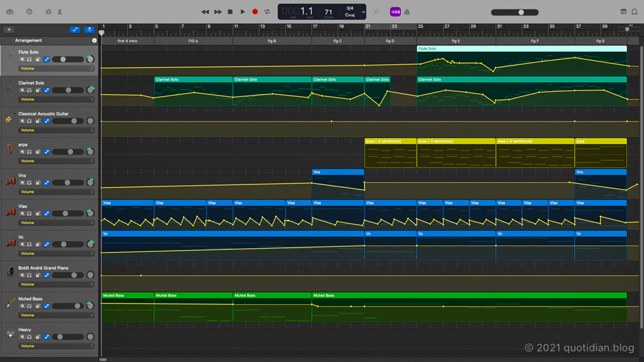The height and width of the screenshot is (362, 644).
Task: Toggle the Smart Controls button
Action: (49, 12)
